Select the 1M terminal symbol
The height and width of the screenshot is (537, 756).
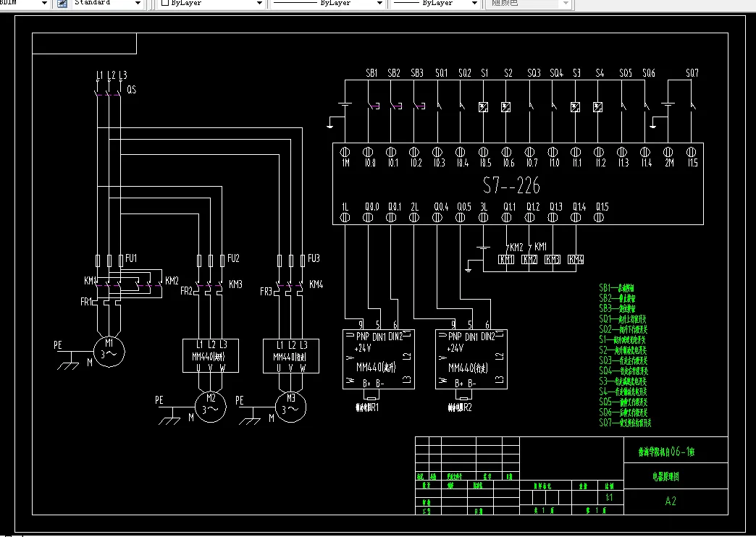pyautogui.click(x=345, y=152)
